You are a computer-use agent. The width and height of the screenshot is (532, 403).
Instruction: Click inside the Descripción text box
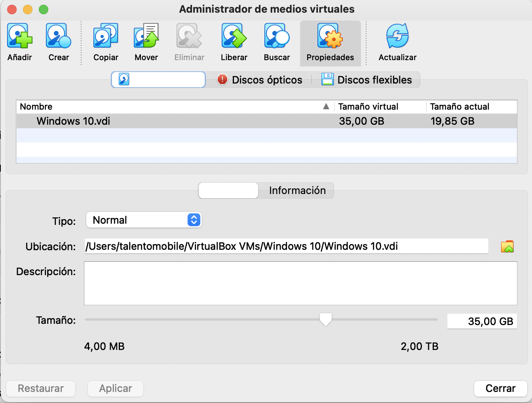point(300,283)
